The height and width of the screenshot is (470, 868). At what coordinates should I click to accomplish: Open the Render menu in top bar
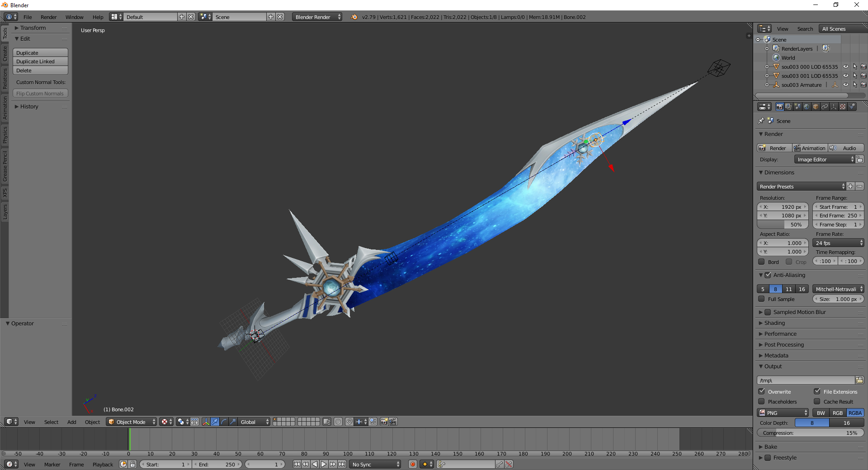click(48, 17)
